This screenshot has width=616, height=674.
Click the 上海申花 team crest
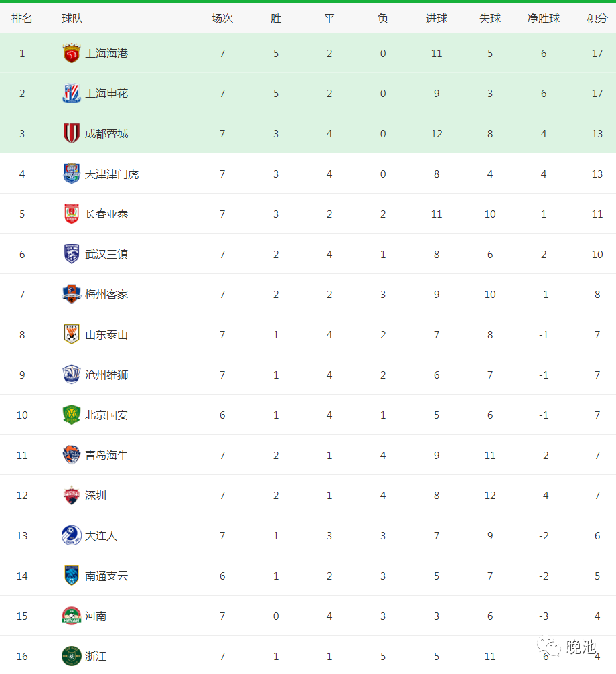point(71,94)
